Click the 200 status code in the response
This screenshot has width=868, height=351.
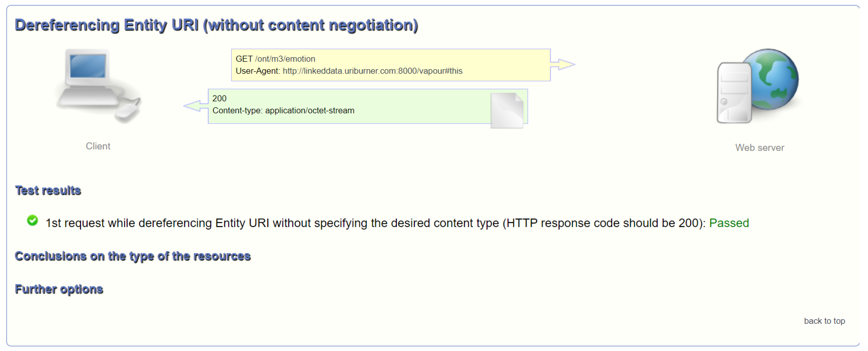click(x=219, y=99)
